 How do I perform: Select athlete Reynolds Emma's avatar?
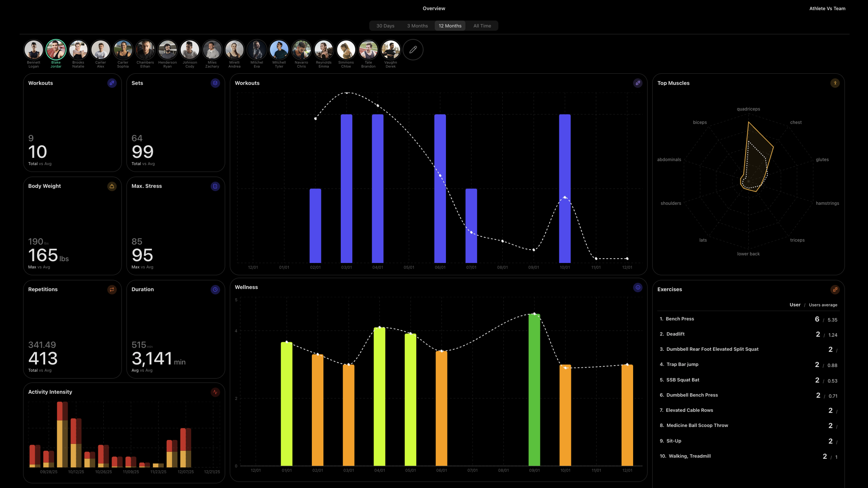[x=323, y=50]
